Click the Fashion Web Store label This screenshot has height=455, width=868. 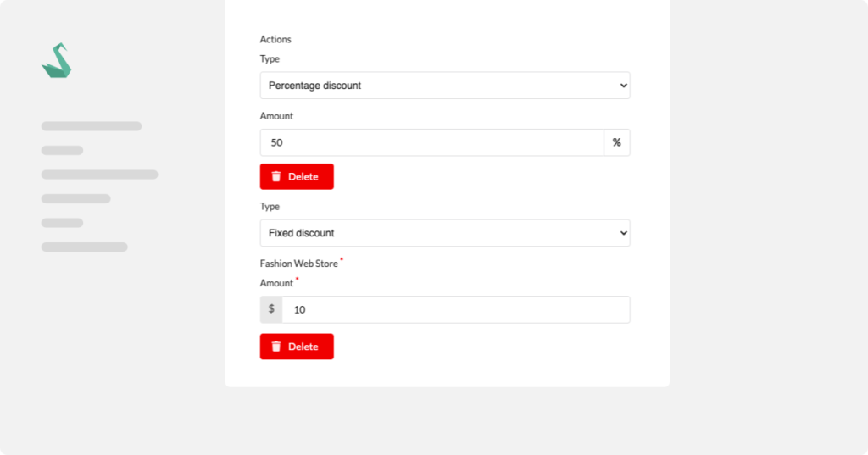coord(299,264)
